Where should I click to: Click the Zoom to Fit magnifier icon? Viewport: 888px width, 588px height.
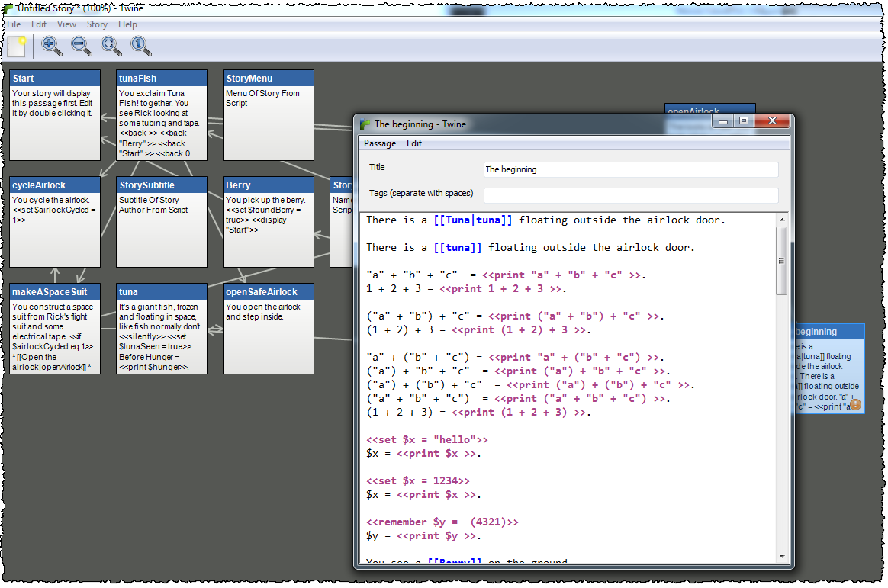tap(111, 47)
